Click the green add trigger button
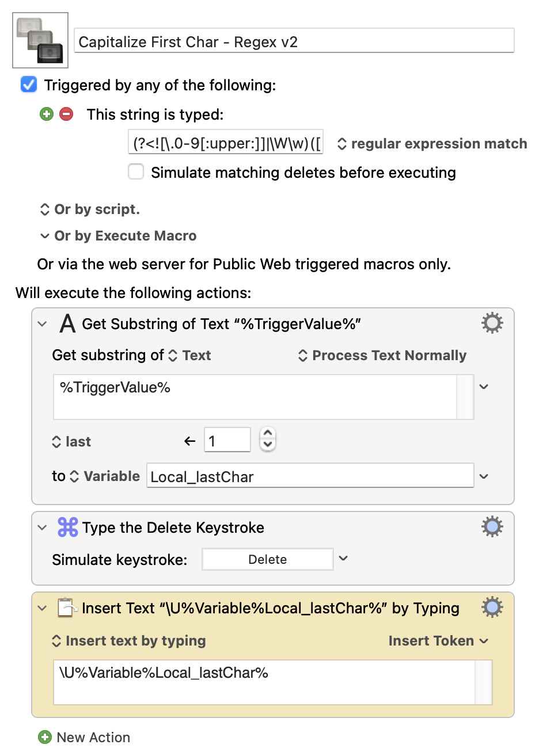This screenshot has width=539, height=756. click(x=47, y=114)
